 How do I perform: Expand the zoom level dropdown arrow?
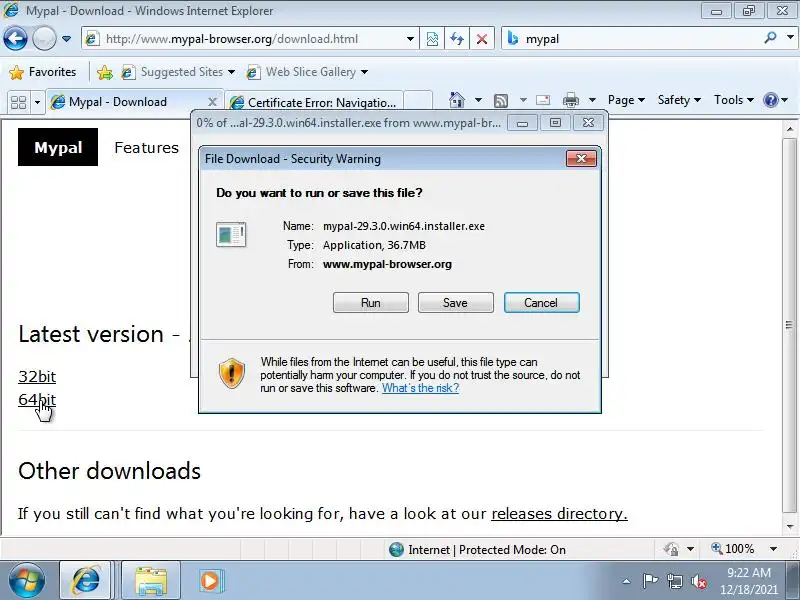point(773,549)
